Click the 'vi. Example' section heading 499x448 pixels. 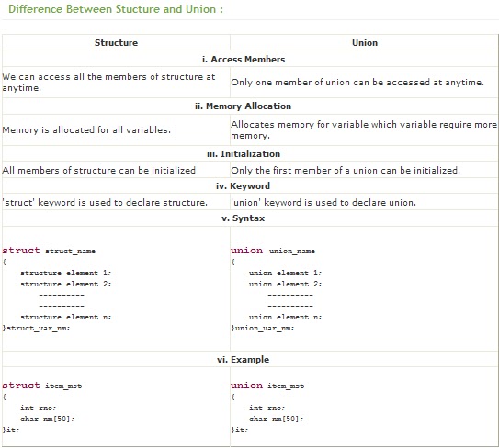point(244,359)
